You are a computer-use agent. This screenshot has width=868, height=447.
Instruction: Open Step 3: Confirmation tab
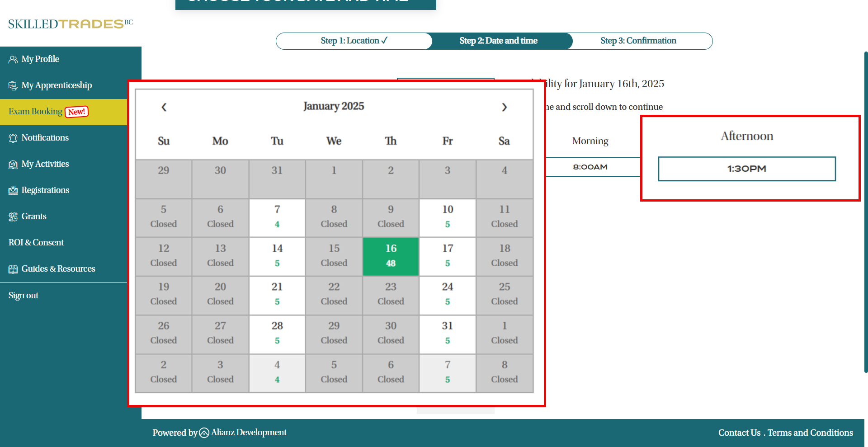(638, 41)
